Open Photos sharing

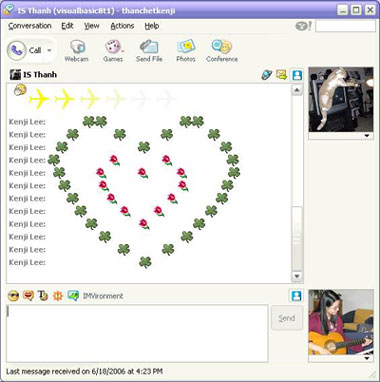(x=186, y=51)
